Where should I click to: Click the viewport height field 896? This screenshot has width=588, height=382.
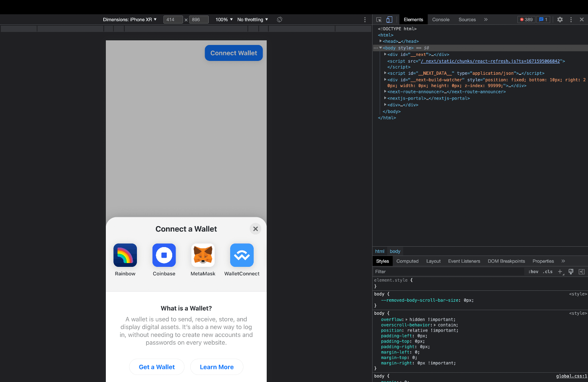(x=199, y=20)
